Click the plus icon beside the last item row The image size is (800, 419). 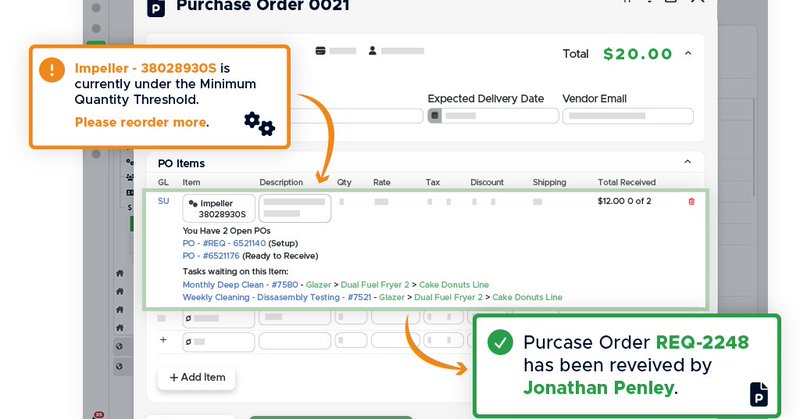(163, 340)
